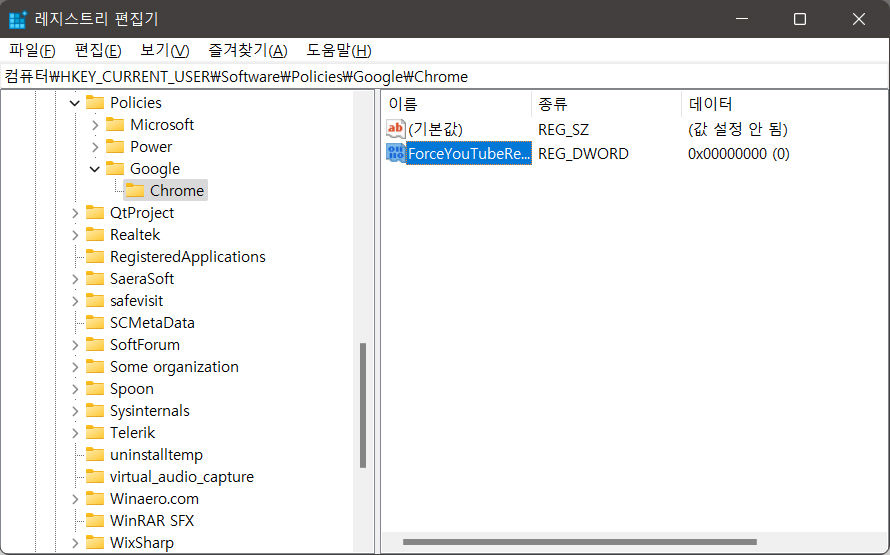Expand the Telerik key
Screen dimensions: 890x555
(75, 433)
